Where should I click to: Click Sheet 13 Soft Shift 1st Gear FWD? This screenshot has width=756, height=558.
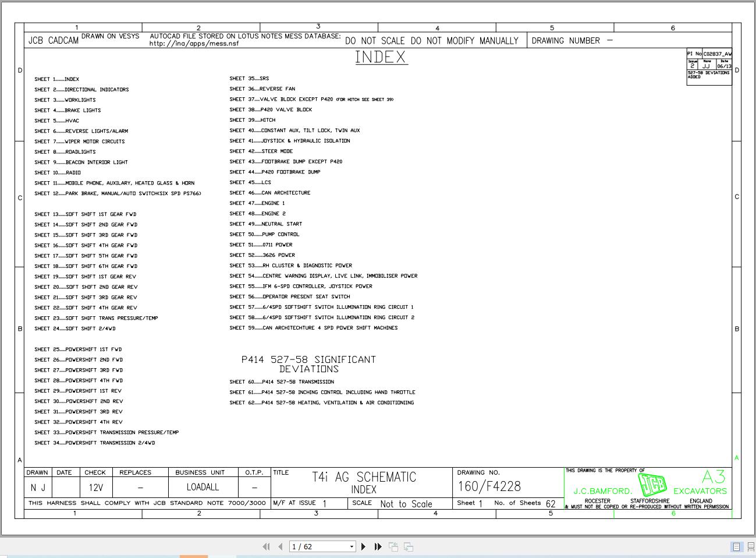point(86,214)
